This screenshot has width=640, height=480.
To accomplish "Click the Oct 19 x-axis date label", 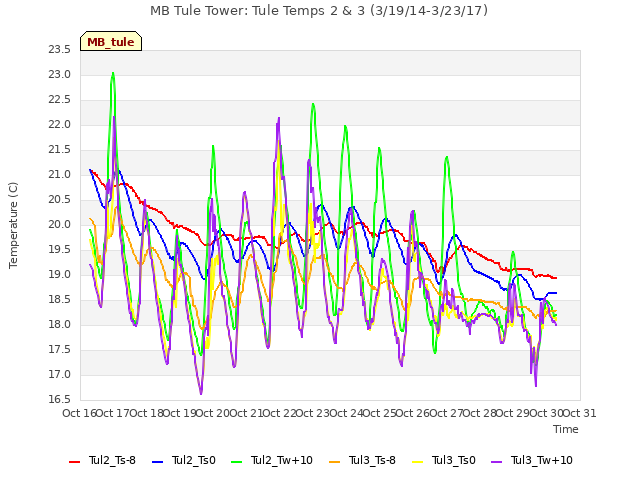I will click(x=180, y=413).
